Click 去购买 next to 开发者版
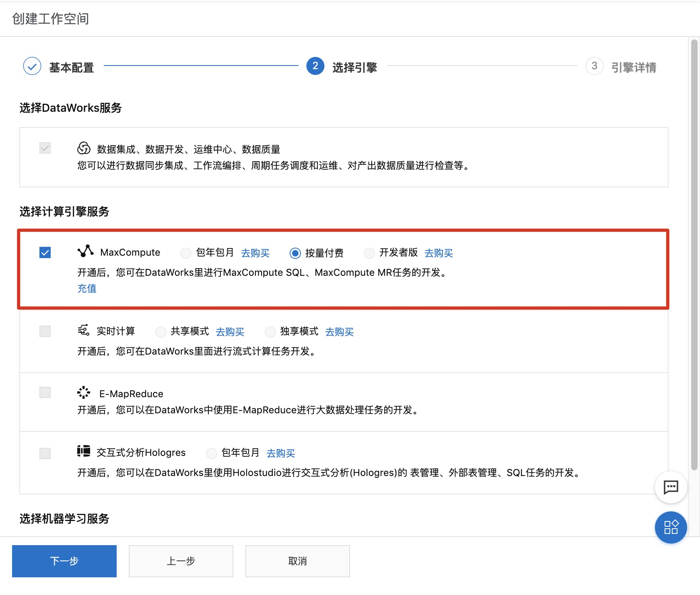 pyautogui.click(x=439, y=253)
